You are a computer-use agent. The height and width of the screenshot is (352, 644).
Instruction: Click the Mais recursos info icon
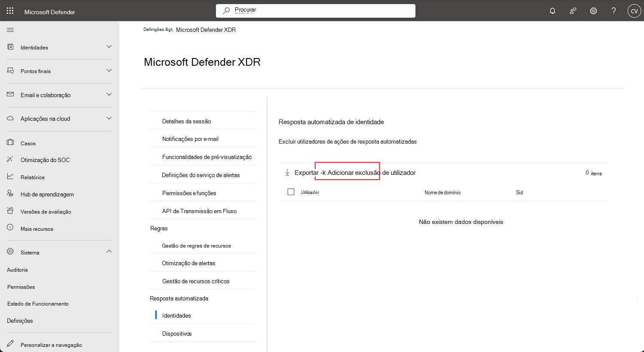coord(10,228)
